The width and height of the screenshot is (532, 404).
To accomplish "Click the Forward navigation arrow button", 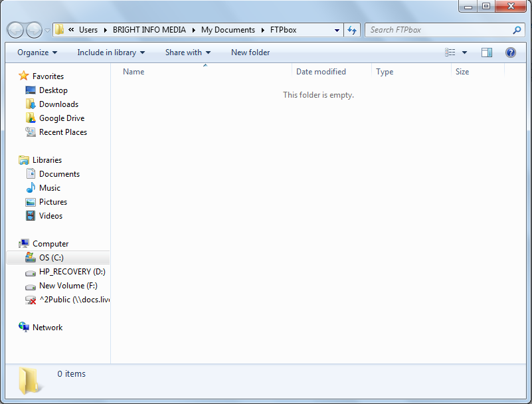I will (35, 30).
